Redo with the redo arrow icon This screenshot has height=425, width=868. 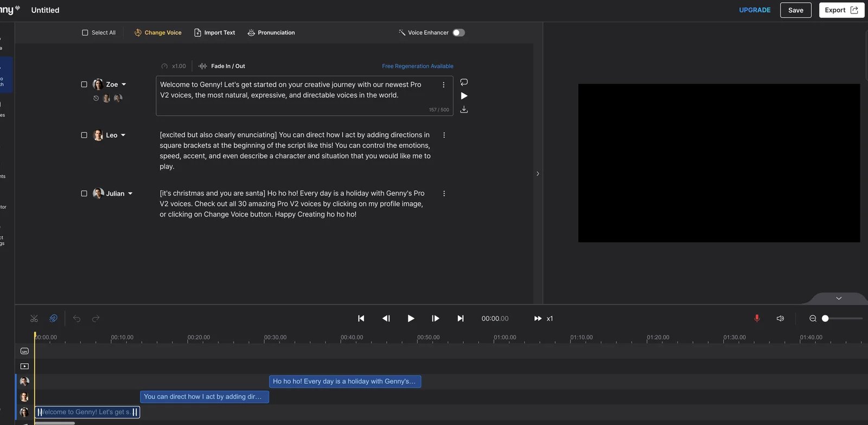click(x=96, y=319)
